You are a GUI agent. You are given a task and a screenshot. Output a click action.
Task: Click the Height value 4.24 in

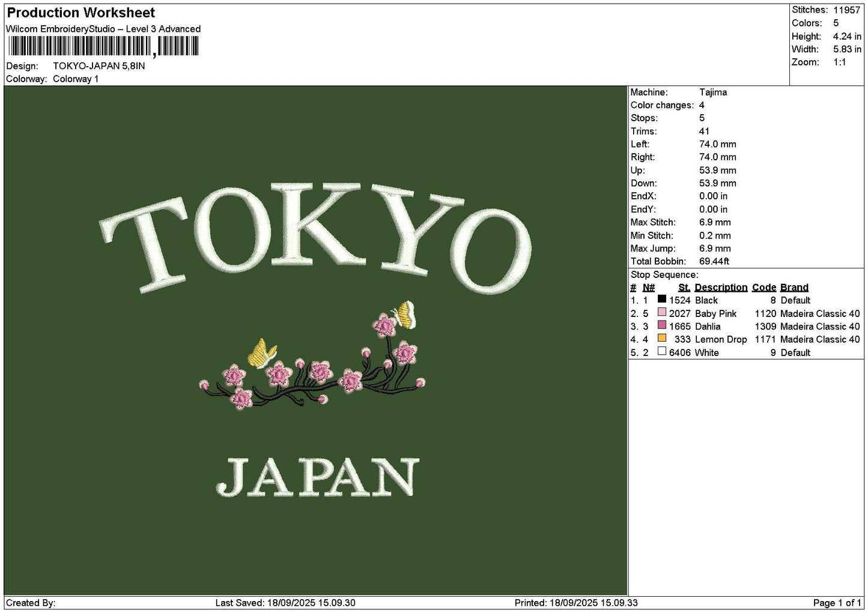(x=847, y=36)
